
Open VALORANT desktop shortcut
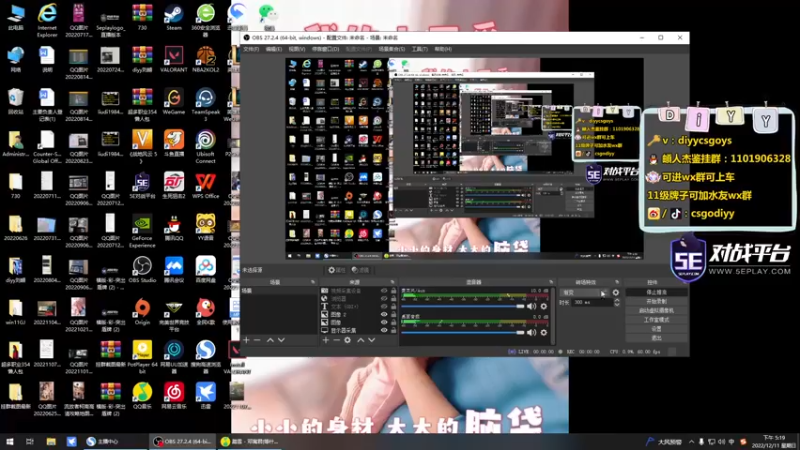[174, 60]
